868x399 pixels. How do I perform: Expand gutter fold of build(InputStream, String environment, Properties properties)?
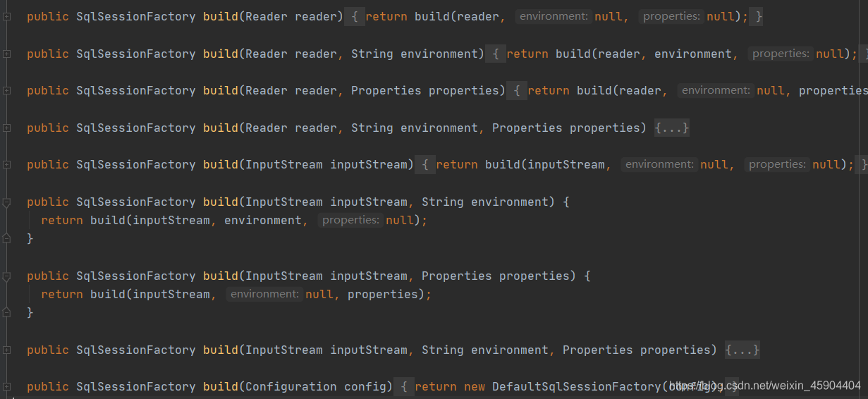(x=6, y=350)
